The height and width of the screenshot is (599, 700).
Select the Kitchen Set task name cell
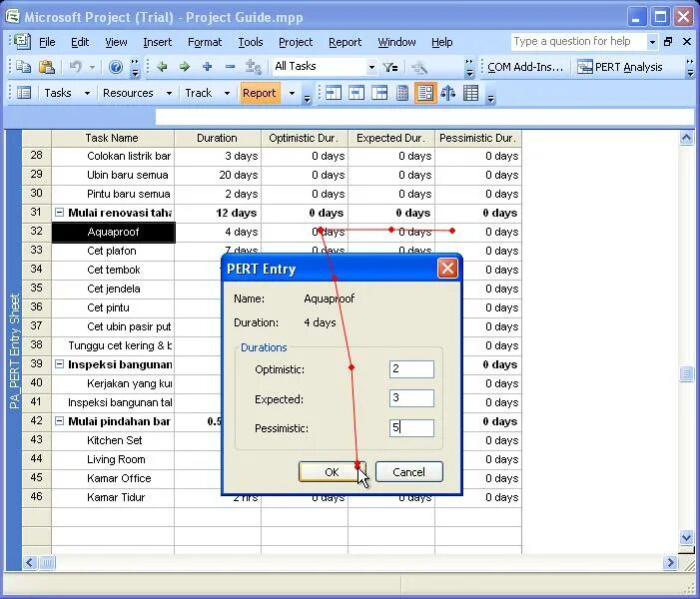click(113, 440)
